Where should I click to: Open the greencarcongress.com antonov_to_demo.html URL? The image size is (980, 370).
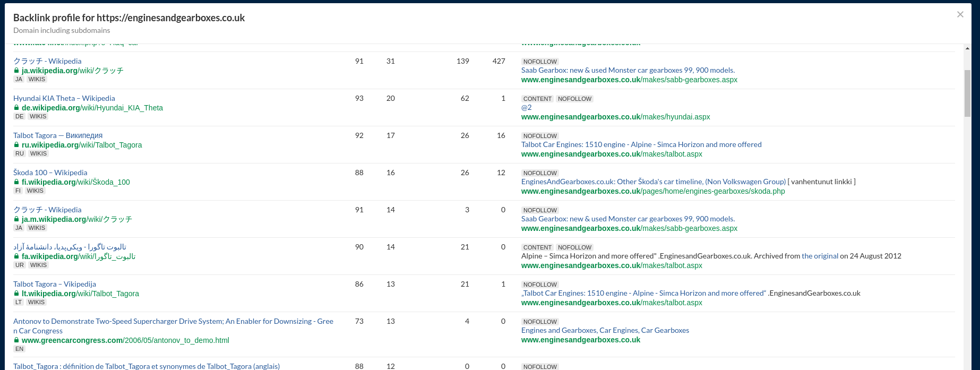125,340
